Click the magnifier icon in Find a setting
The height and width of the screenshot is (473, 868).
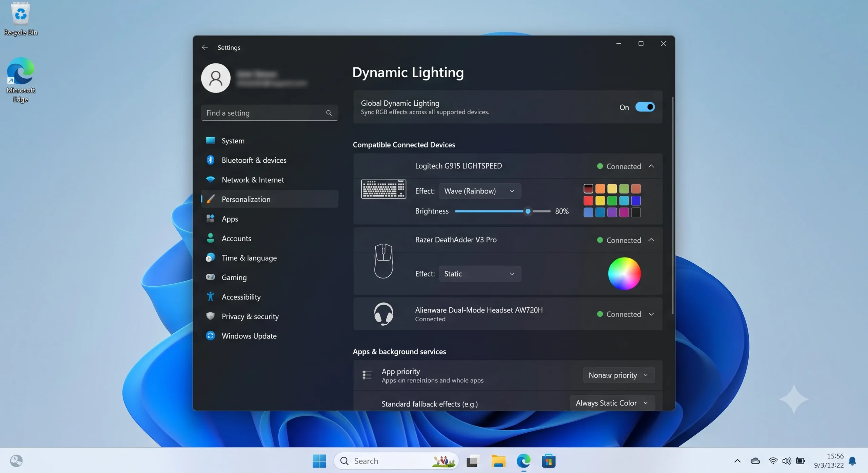tap(329, 113)
